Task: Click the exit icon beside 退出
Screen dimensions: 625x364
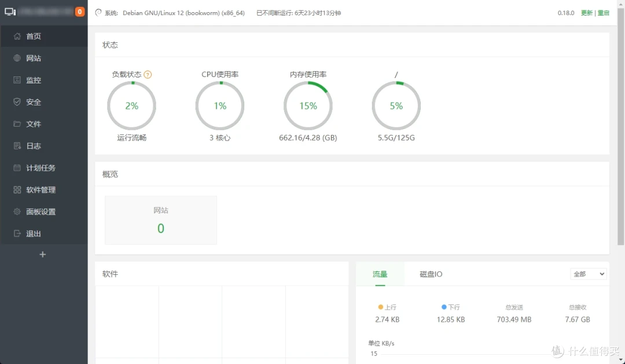Action: pyautogui.click(x=17, y=234)
